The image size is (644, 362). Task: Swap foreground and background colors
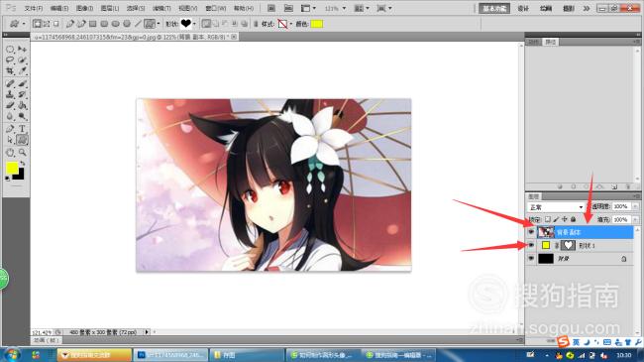pos(22,164)
